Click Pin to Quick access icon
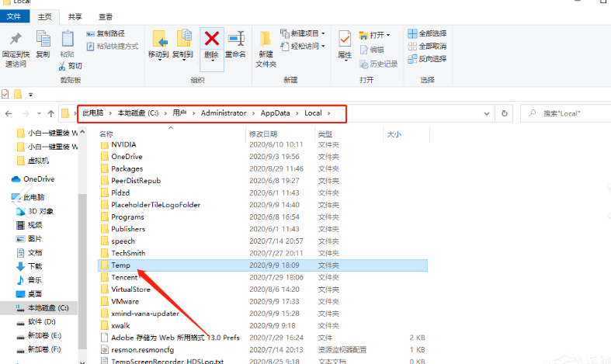The width and height of the screenshot is (611, 364). 16,39
